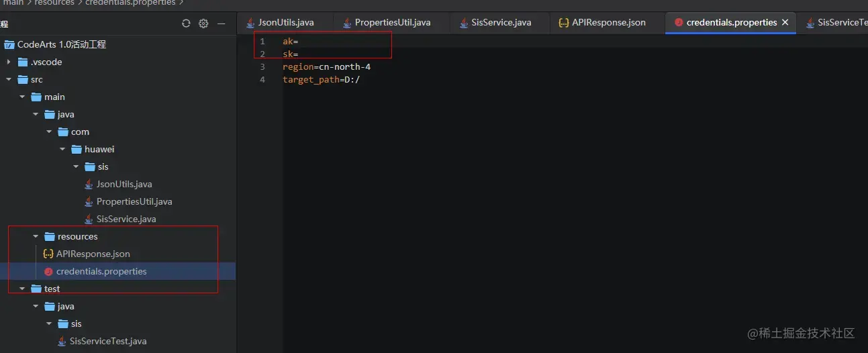The image size is (868, 353).
Task: Collapse the resources folder arrow
Action: coord(36,237)
